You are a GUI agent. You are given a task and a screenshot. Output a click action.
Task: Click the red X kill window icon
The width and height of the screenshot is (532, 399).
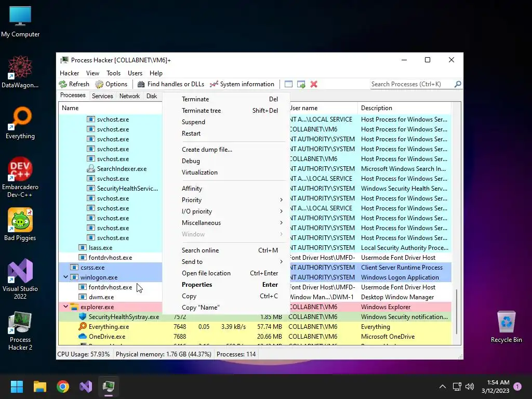pyautogui.click(x=314, y=84)
